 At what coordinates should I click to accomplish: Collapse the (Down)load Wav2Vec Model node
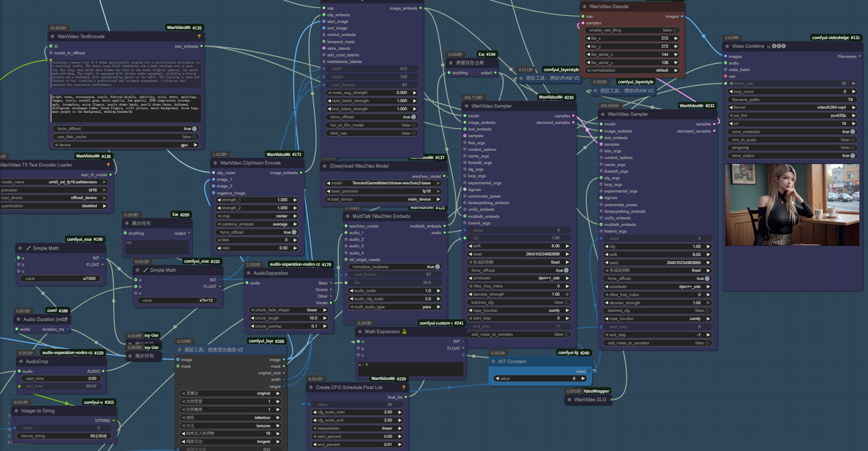324,166
